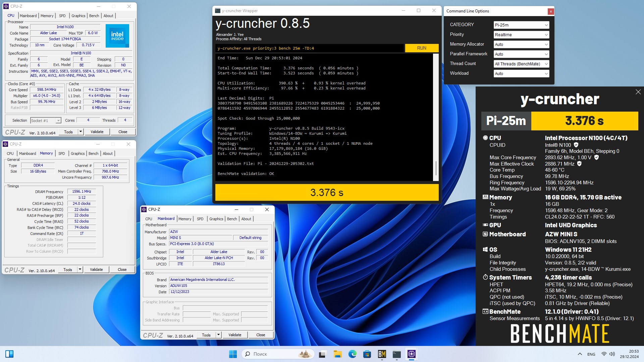Switch to Bench tab in CPU-Z CPU window
This screenshot has width=644, height=362.
click(94, 16)
